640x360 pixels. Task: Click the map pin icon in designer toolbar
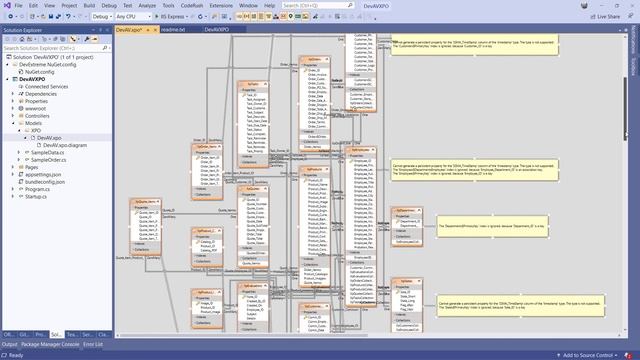click(291, 17)
